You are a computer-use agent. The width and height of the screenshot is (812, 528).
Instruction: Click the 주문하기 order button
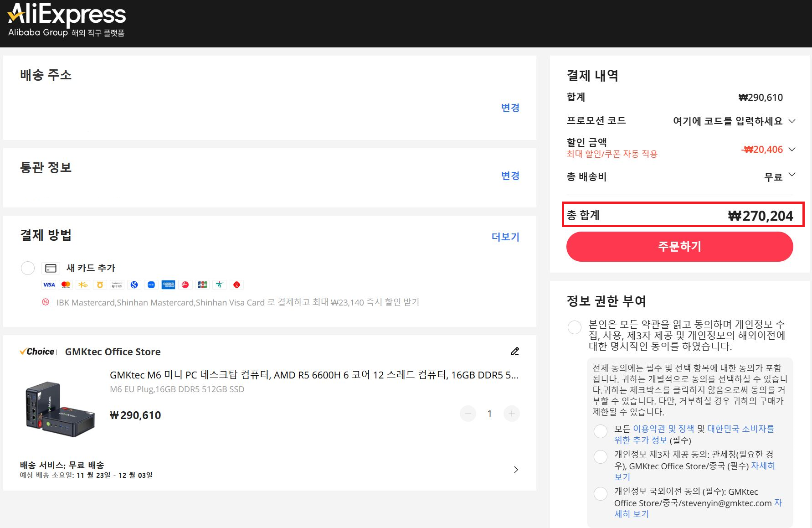point(679,247)
